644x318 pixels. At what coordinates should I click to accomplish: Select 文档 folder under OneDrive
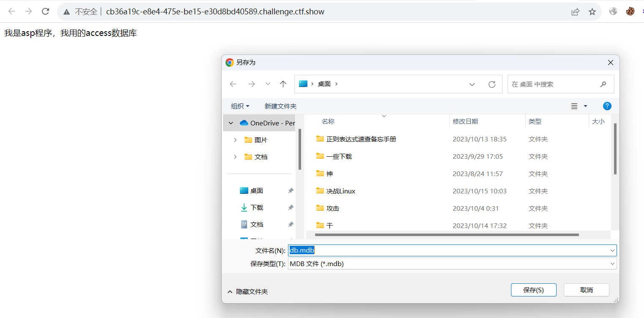(x=256, y=157)
